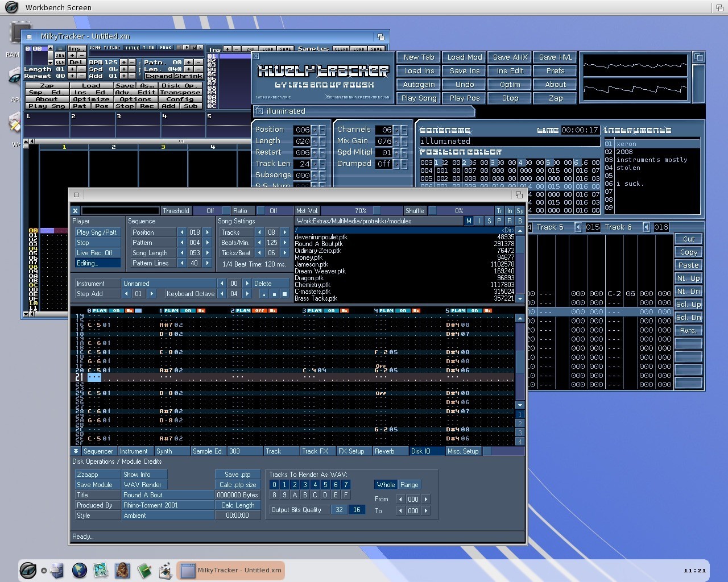Adjust the Mst Vol. slider
728x582 pixels.
click(361, 211)
